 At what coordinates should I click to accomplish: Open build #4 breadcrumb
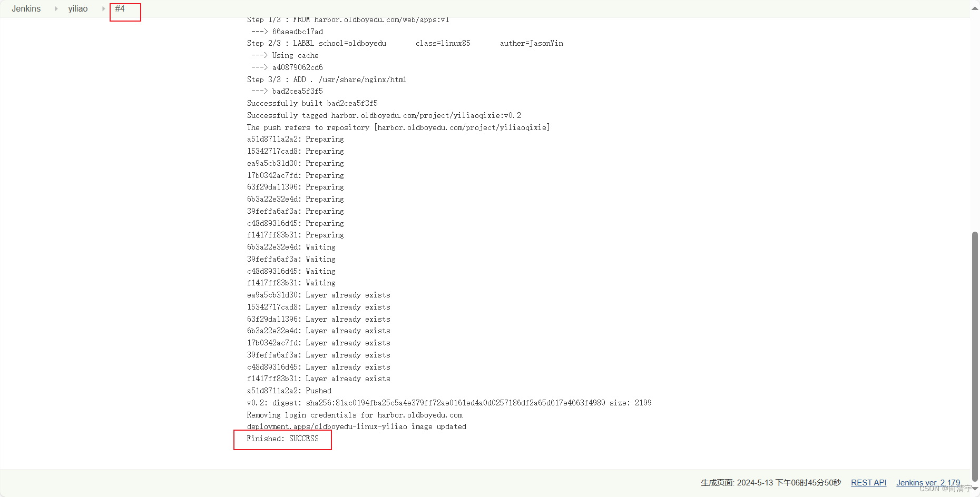pyautogui.click(x=120, y=9)
